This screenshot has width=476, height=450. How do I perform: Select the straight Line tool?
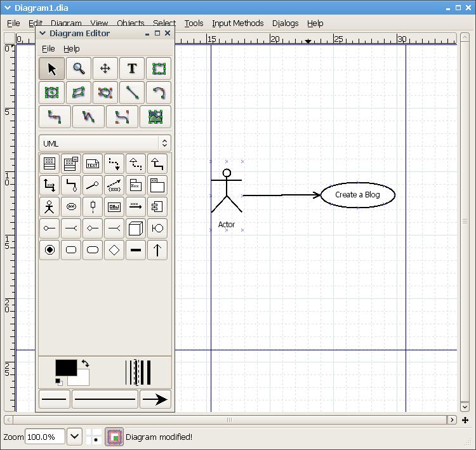tap(132, 93)
